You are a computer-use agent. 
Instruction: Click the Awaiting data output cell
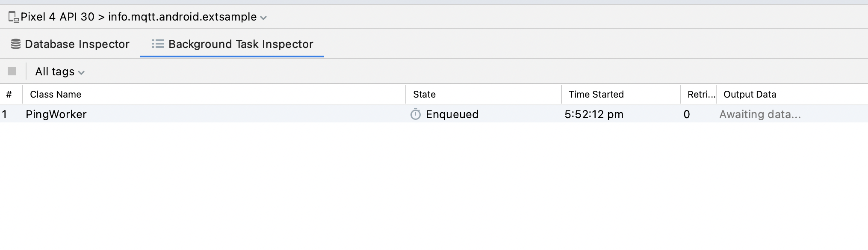(760, 114)
